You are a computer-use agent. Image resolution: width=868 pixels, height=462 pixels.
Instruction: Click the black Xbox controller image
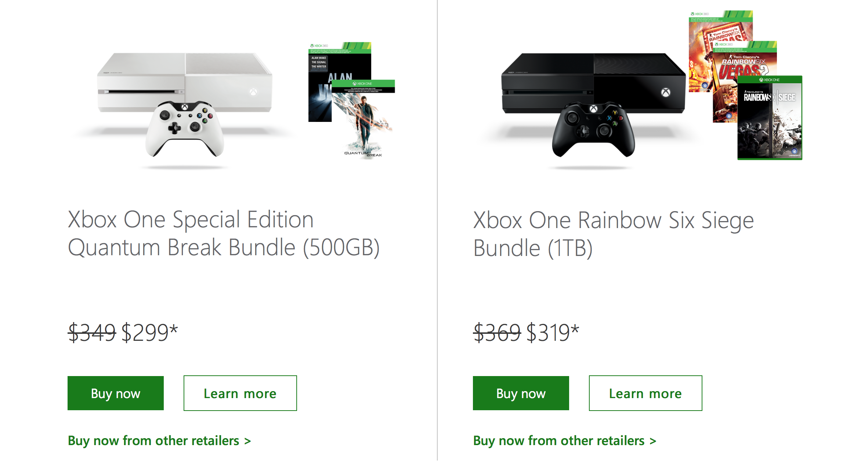point(593,129)
